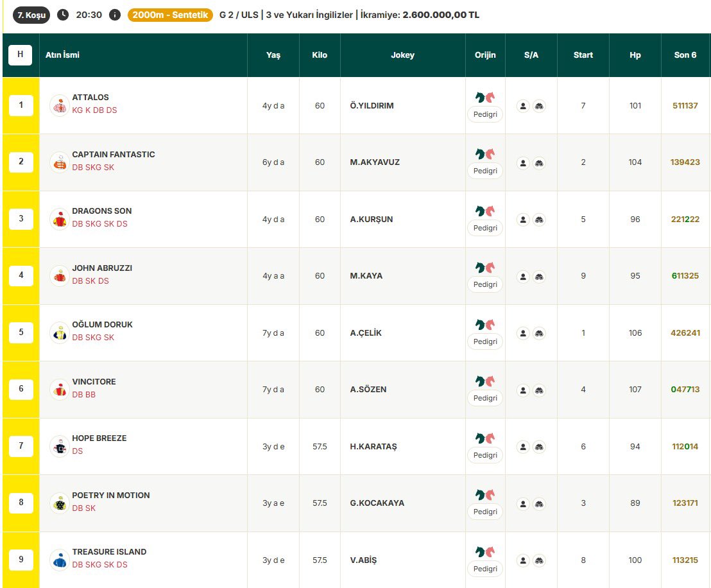Click the trainer icon in OĞLUM DORUK row
Viewport: 711px width, 588px height.
coord(539,333)
